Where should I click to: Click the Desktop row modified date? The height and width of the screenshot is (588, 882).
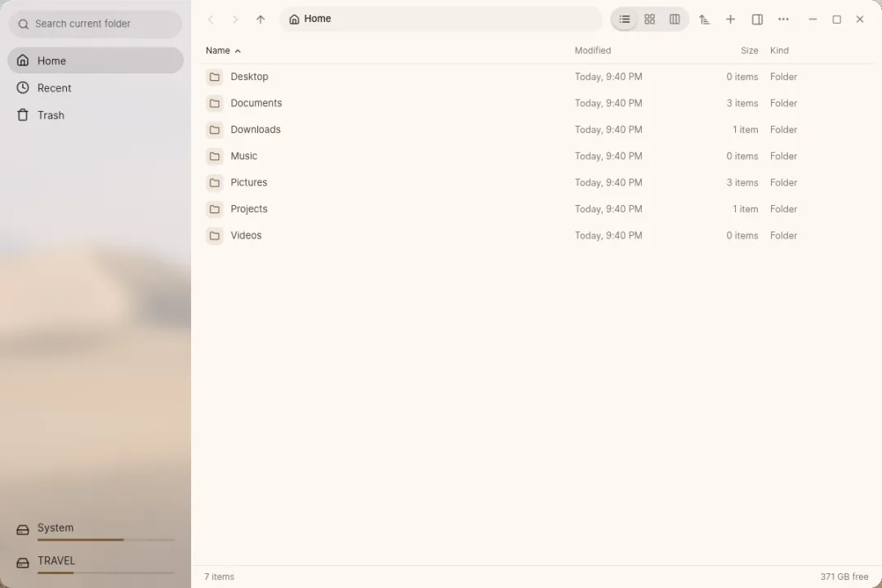click(x=608, y=77)
